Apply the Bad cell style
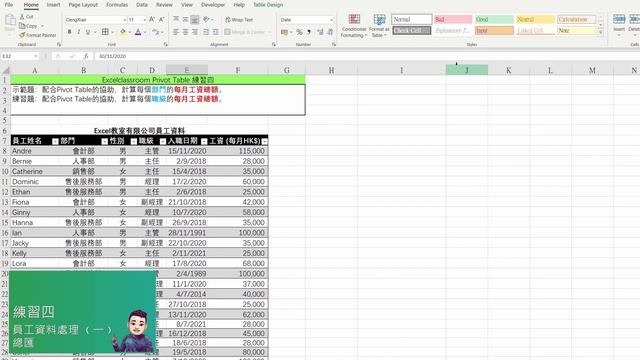 (453, 19)
